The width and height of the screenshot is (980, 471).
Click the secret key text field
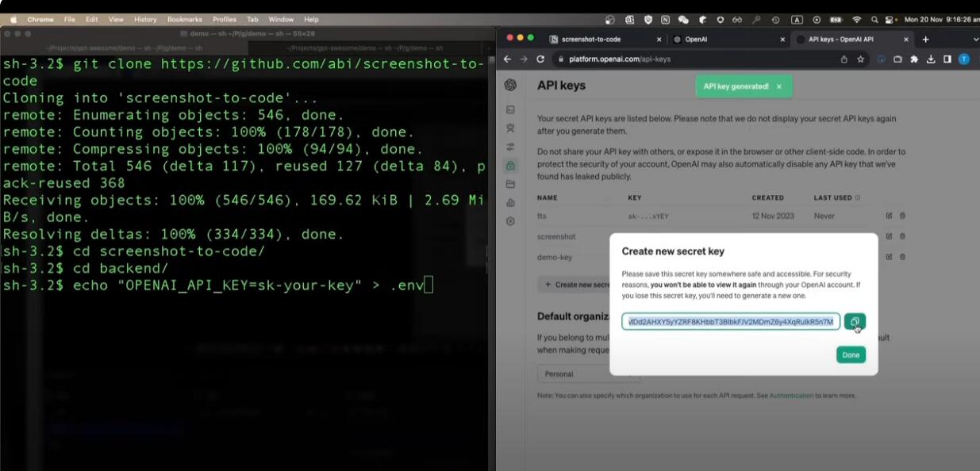[730, 321]
